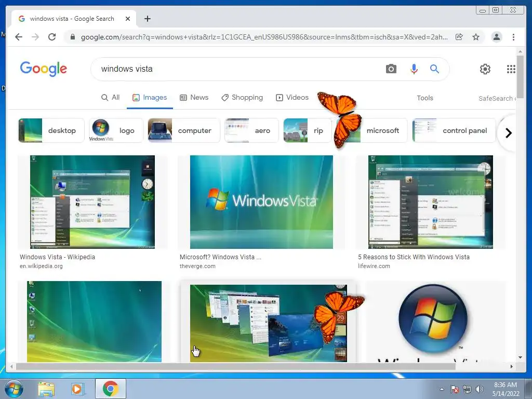Click the horizontal scrollbar right arrow

(512, 366)
